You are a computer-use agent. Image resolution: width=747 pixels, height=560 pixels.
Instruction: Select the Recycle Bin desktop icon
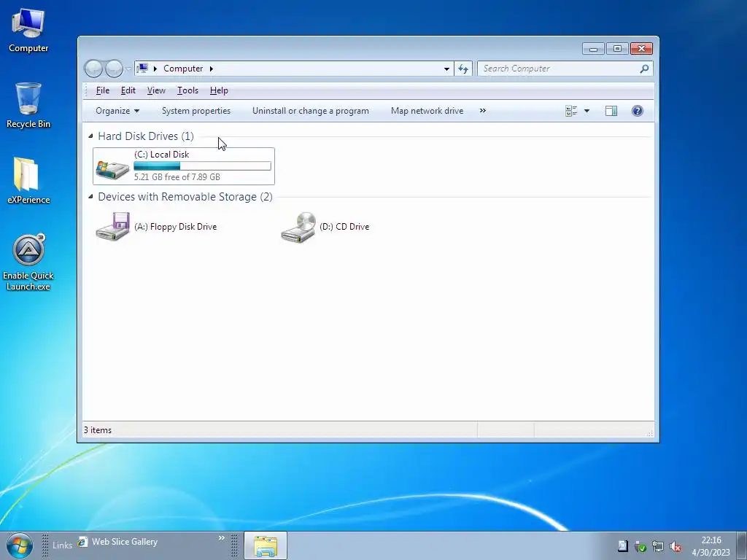(x=28, y=105)
